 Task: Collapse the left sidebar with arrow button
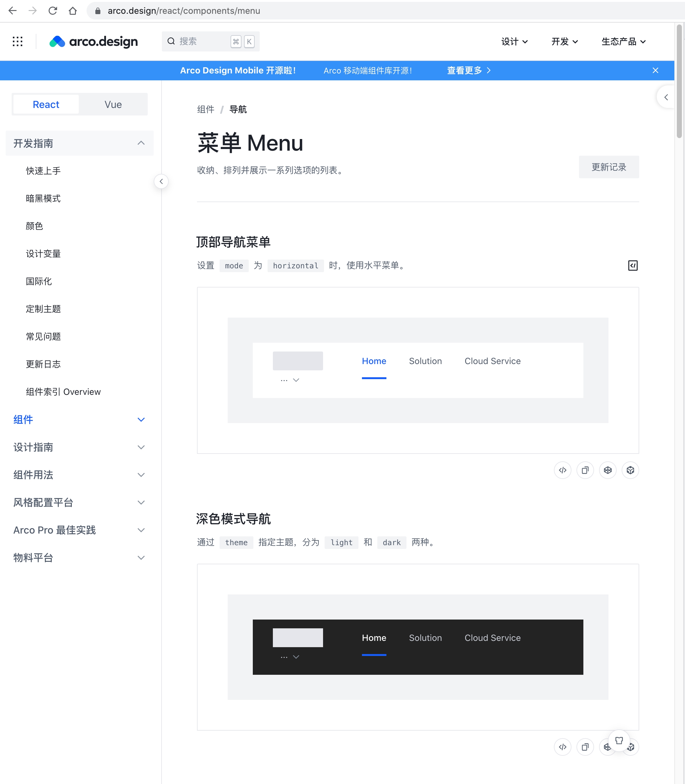161,181
